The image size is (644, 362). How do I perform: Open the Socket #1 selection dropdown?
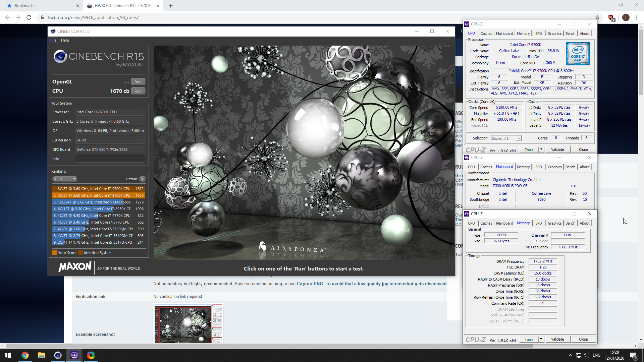506,138
